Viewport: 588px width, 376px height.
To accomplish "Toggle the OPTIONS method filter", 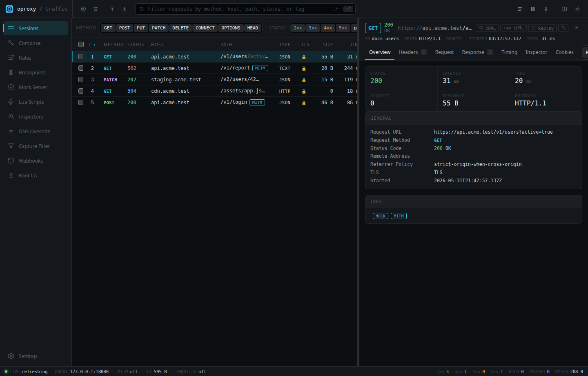I will [x=231, y=28].
